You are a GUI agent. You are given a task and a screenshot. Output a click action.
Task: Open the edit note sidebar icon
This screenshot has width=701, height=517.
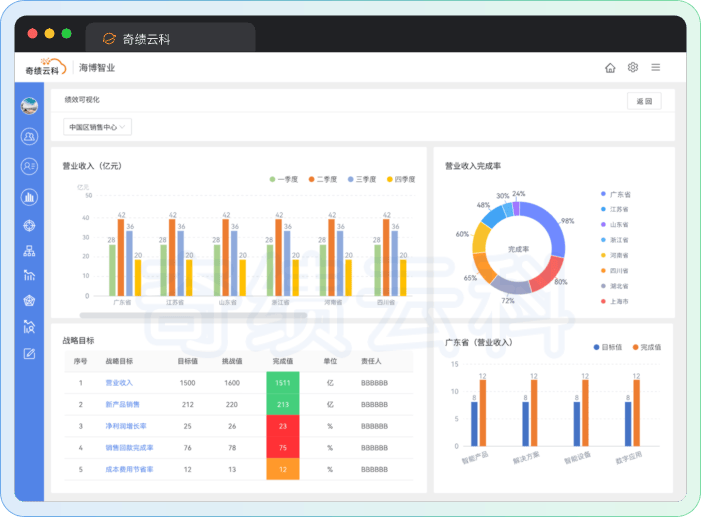point(29,353)
